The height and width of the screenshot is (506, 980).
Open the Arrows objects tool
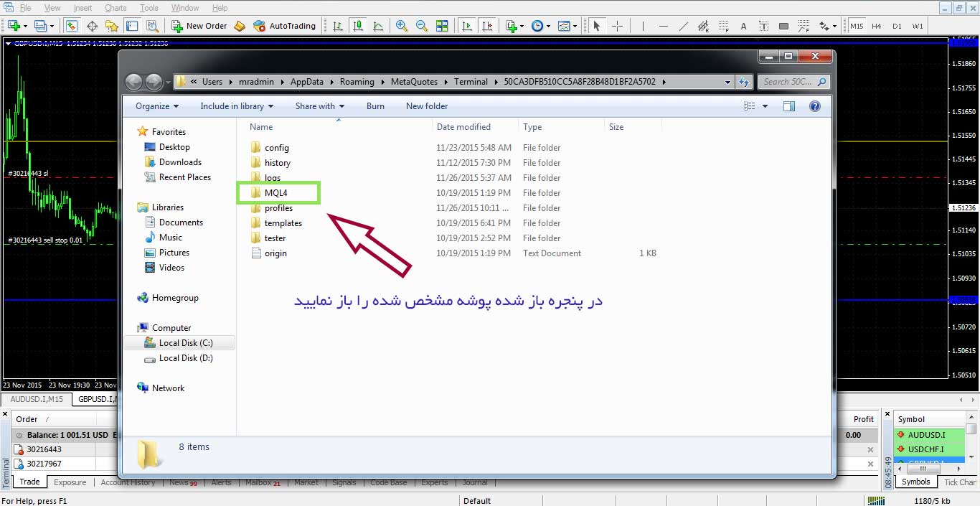pyautogui.click(x=824, y=26)
